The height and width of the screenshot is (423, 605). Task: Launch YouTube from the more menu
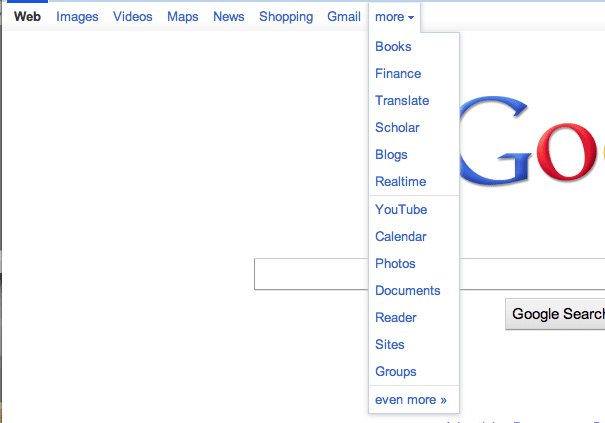(x=401, y=210)
